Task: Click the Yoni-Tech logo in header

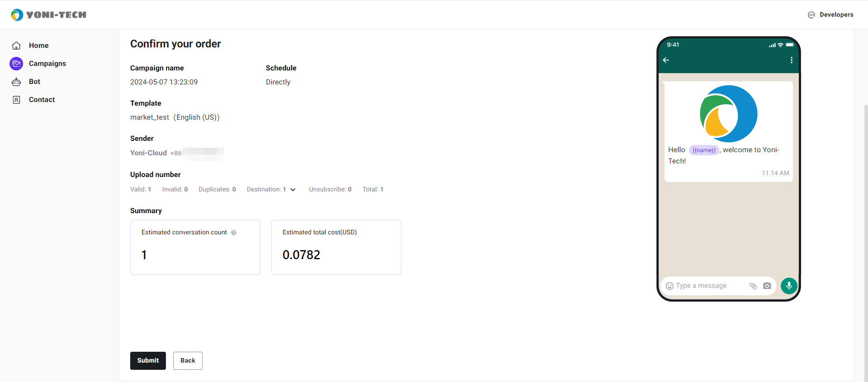Action: 48,15
